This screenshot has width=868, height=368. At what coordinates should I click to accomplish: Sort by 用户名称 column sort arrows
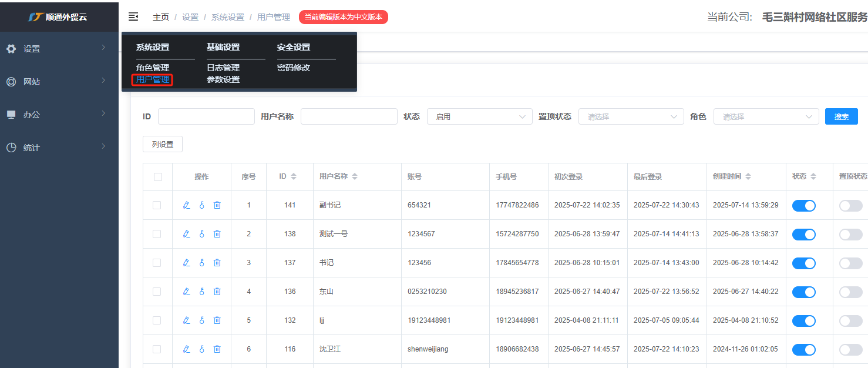[355, 176]
